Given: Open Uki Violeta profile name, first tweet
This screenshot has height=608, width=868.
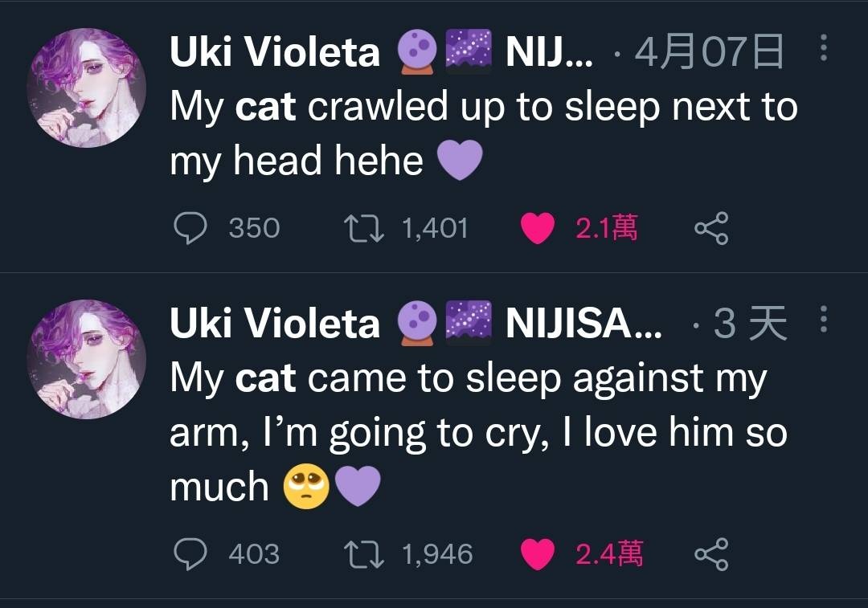Looking at the screenshot, I should [x=275, y=51].
